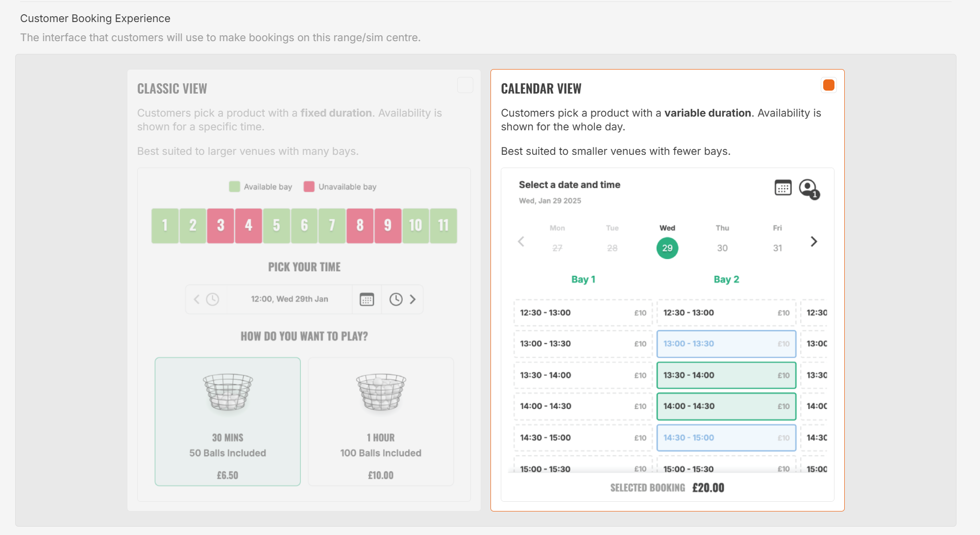Viewport: 980px width, 535px height.
Task: Select Bay 2 13:30 - 14:00 slot
Action: (726, 375)
